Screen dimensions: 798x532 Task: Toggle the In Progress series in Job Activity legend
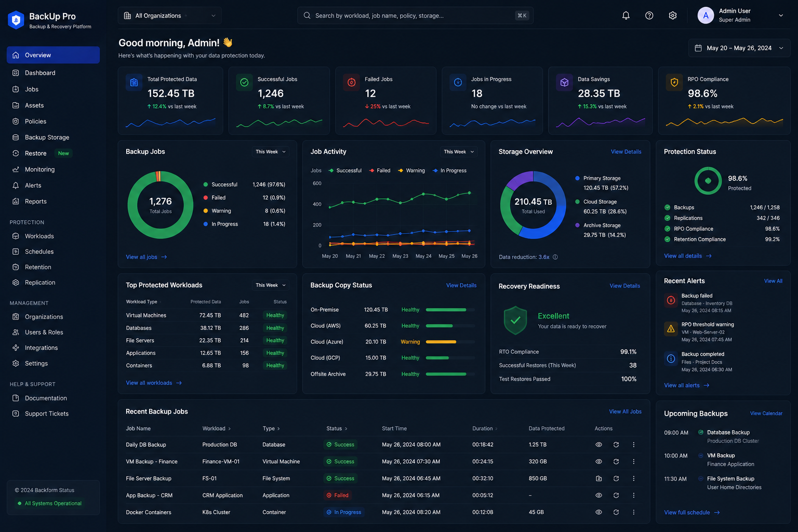point(449,170)
